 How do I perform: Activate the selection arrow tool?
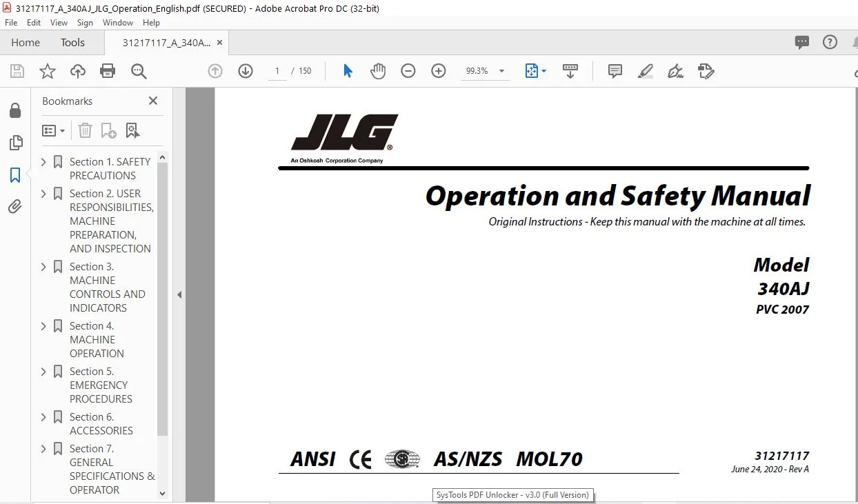348,71
